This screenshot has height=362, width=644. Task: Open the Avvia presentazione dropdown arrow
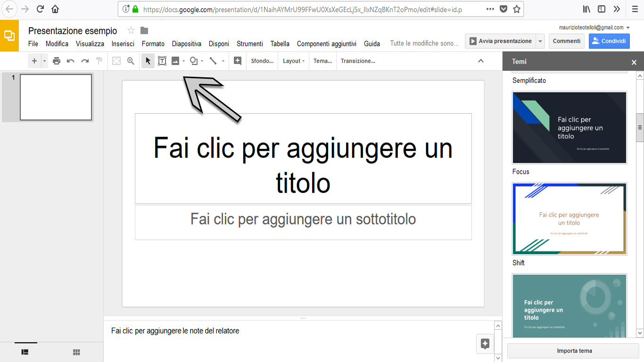tap(540, 41)
